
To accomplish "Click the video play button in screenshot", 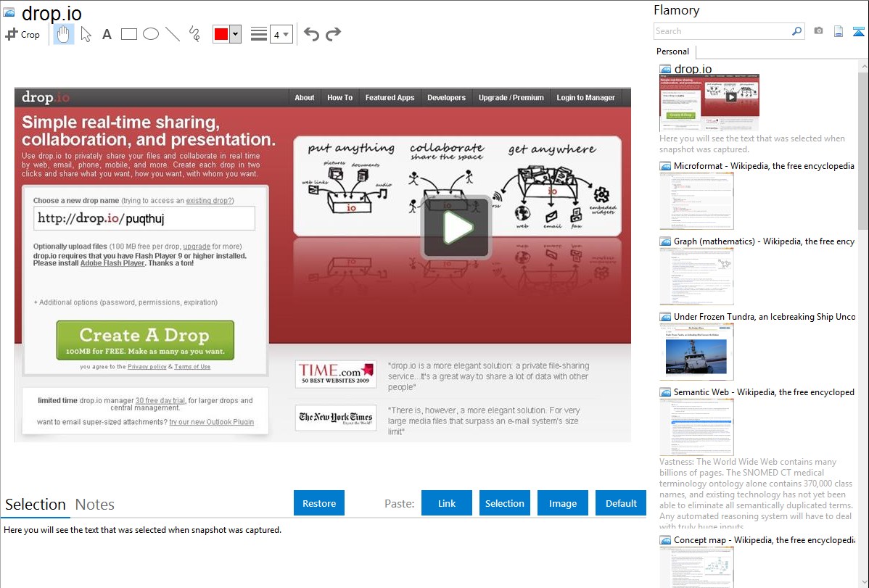I will point(457,227).
